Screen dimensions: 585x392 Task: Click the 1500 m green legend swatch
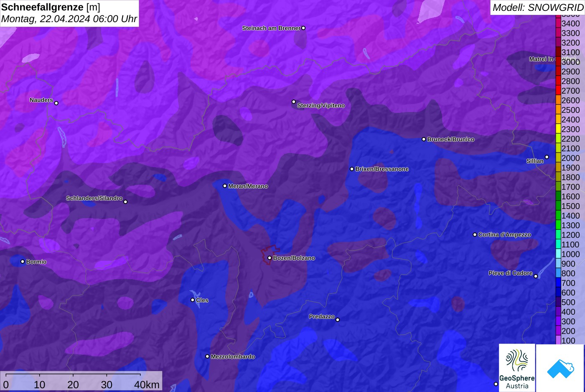[558, 206]
